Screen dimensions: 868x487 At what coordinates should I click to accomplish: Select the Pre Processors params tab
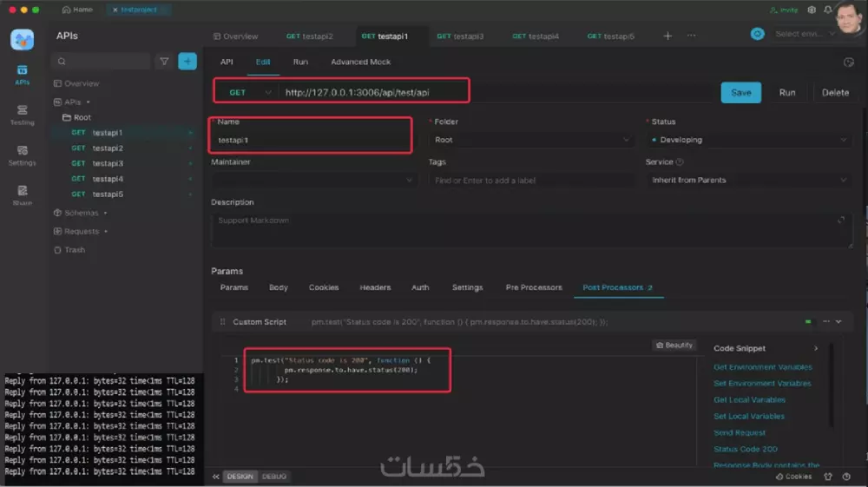point(534,288)
